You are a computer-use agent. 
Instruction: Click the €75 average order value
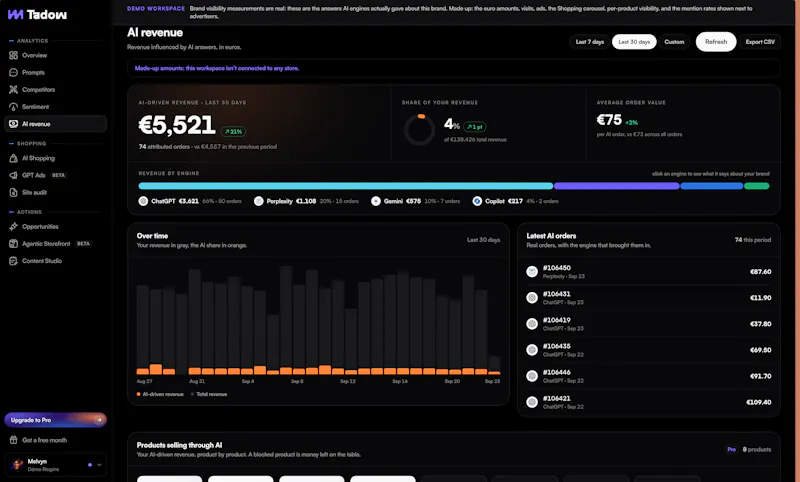pos(609,120)
